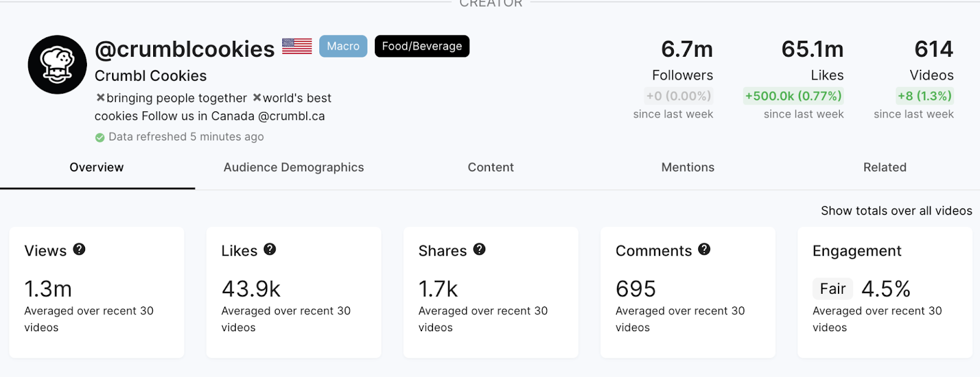Viewport: 980px width, 377px height.
Task: Click the Crumbl Cookies display name
Action: pyautogui.click(x=151, y=76)
